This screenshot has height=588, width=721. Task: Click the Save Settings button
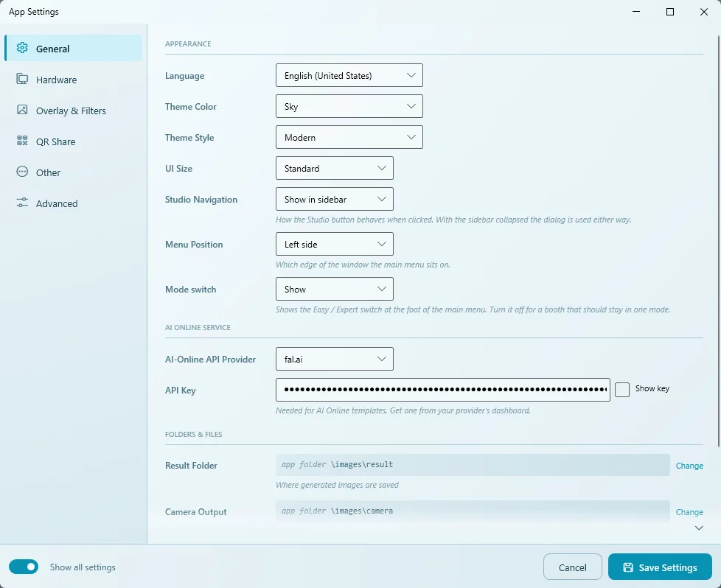[660, 567]
